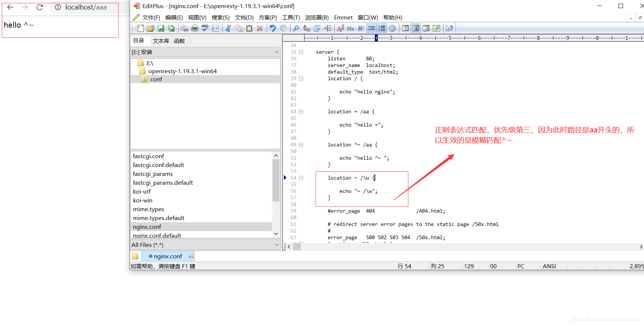Select koi-win in the file list
The height and width of the screenshot is (326, 644).
142,201
